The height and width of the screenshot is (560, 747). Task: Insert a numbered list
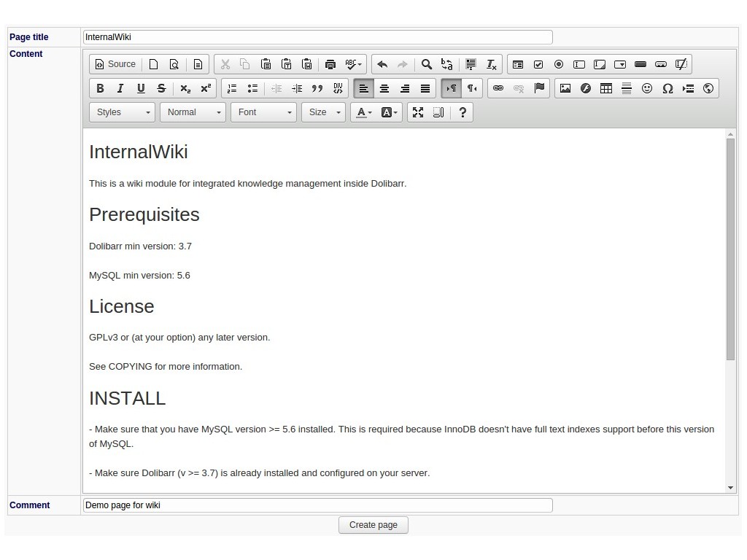coord(232,88)
